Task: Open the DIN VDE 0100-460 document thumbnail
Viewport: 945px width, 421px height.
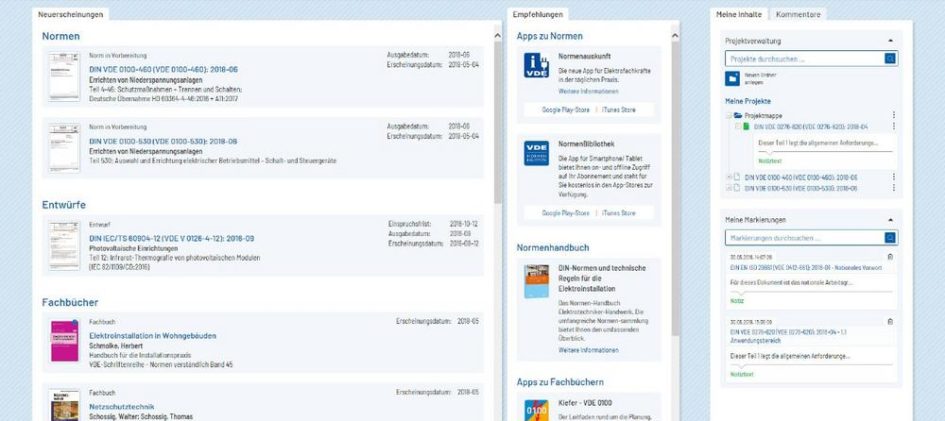Action: 64,76
